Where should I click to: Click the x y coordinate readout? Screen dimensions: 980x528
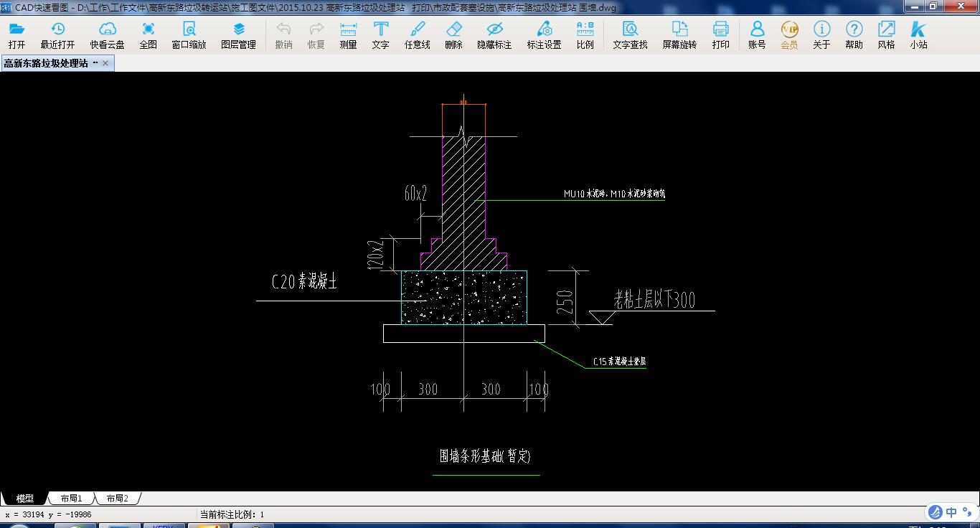(x=48, y=514)
